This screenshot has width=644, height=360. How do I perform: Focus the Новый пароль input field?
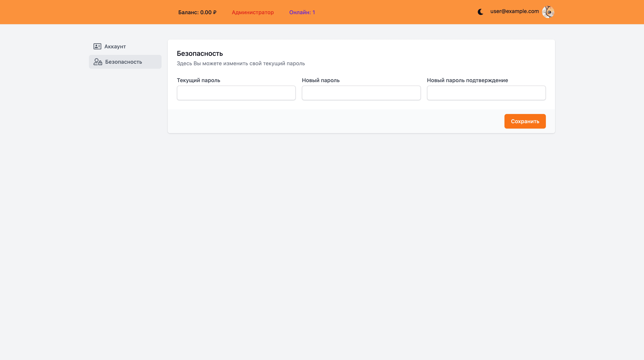point(361,93)
